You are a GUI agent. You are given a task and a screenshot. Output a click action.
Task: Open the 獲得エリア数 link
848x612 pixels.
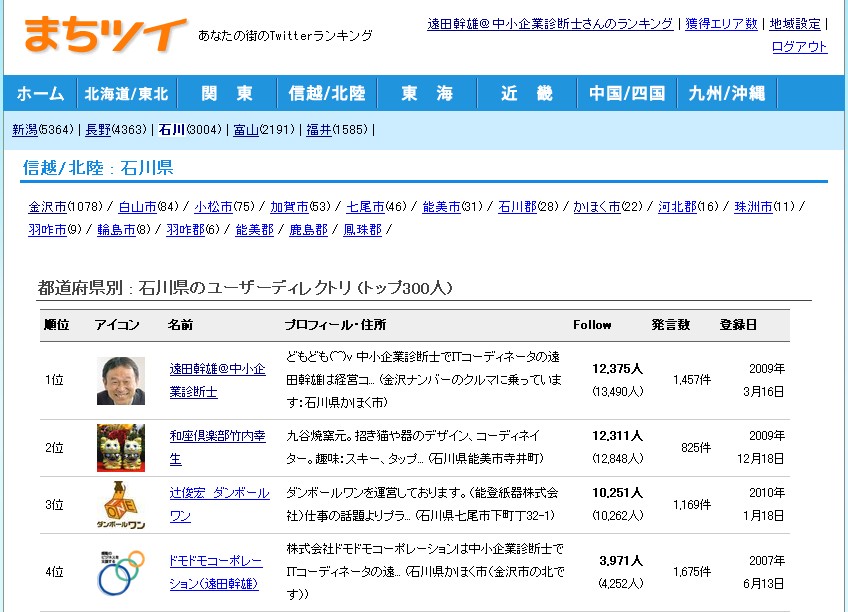click(721, 24)
